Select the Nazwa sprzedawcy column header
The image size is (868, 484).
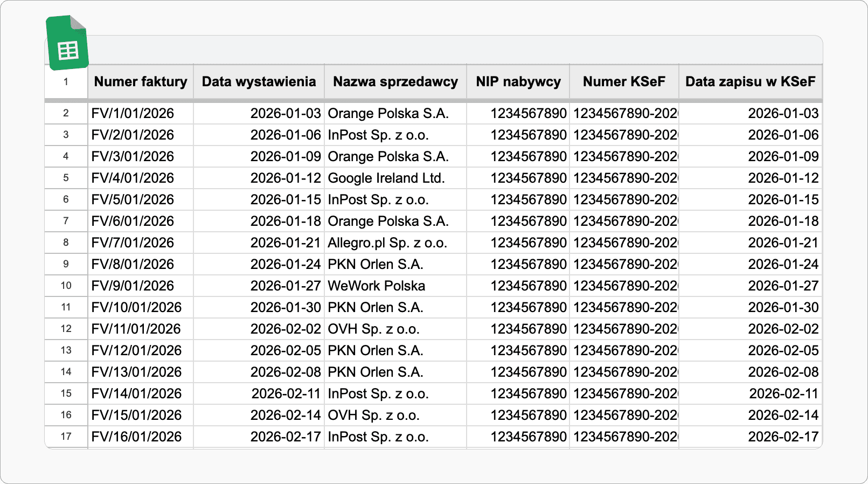(x=395, y=81)
